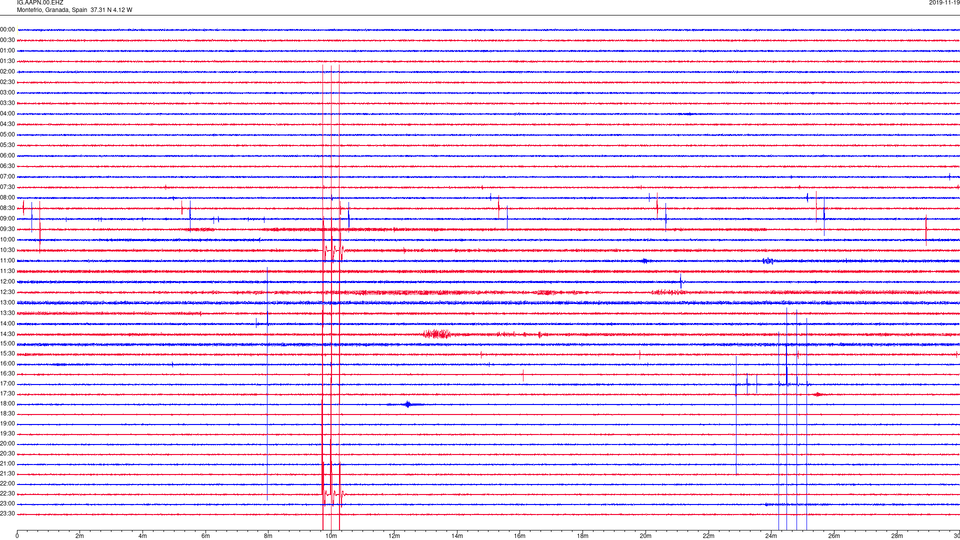Select the 13:30 trace time label
The height and width of the screenshot is (540, 960).
tap(7, 313)
